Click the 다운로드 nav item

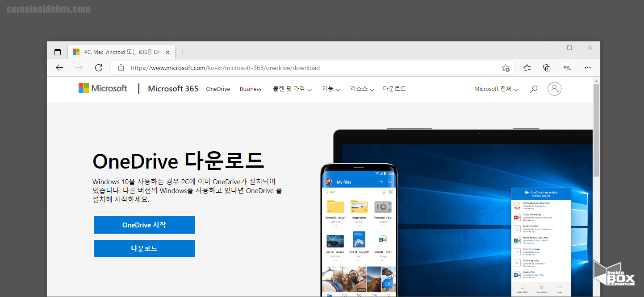[x=394, y=89]
